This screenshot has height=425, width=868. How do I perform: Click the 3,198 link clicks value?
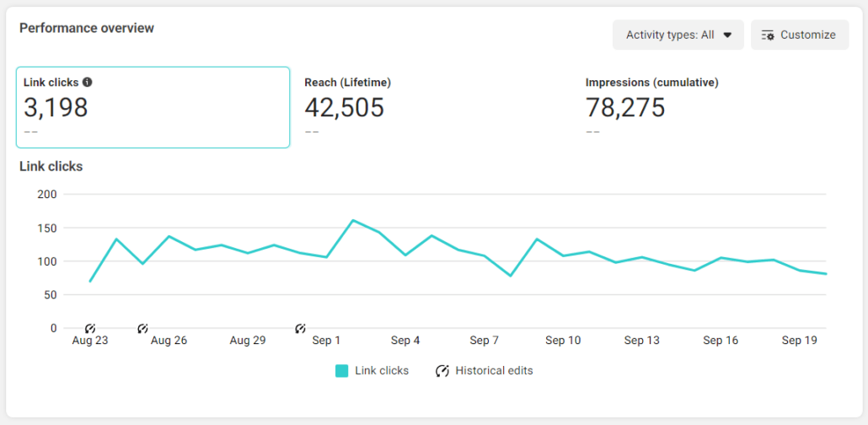tap(56, 108)
